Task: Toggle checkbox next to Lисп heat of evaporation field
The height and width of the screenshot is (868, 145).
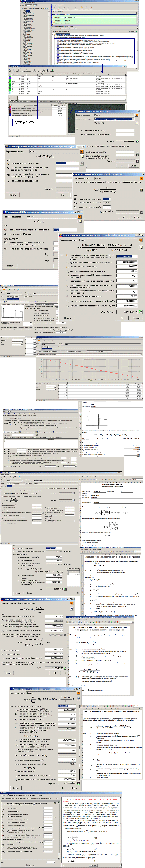Action: [x=65, y=635]
